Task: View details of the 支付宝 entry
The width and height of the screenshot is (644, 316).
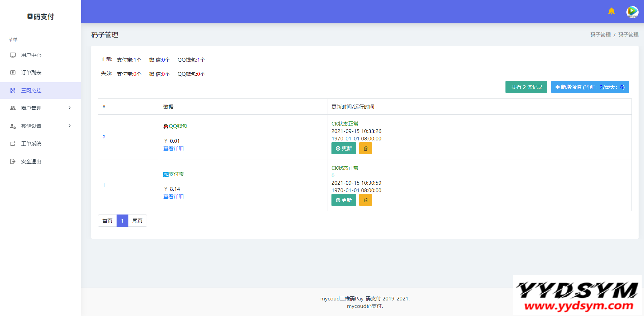Action: click(173, 197)
